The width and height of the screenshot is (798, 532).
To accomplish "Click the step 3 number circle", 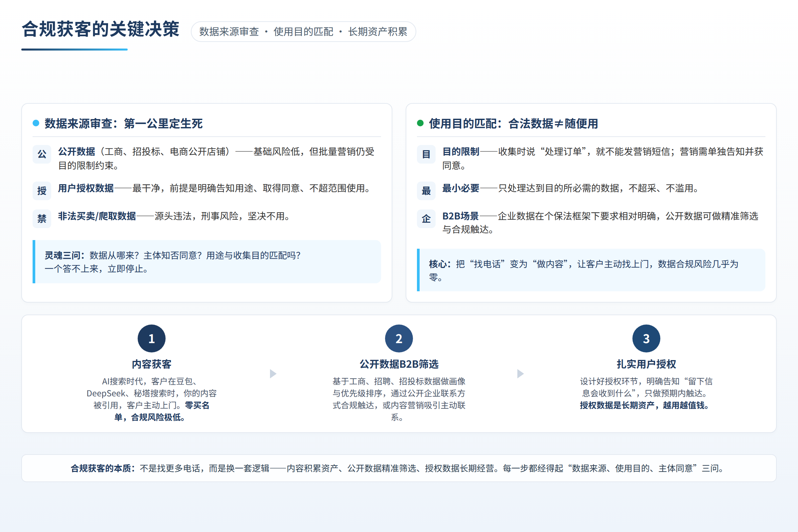I will pyautogui.click(x=646, y=338).
